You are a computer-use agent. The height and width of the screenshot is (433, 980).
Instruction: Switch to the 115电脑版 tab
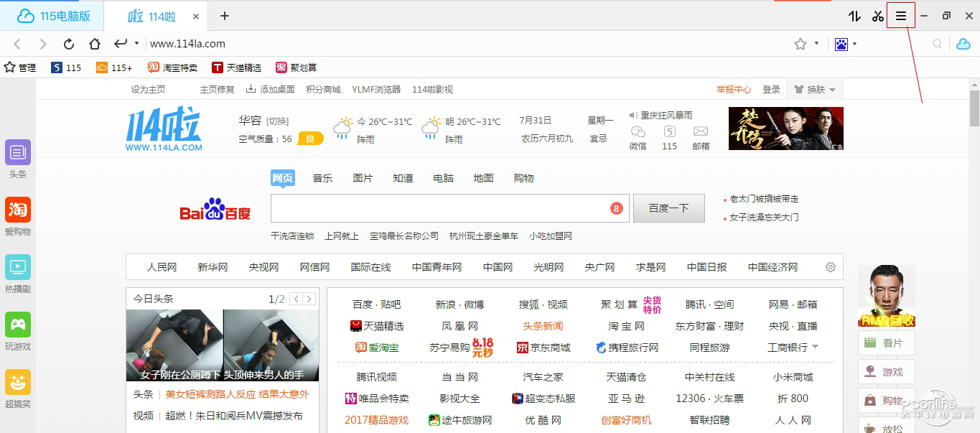pyautogui.click(x=52, y=16)
